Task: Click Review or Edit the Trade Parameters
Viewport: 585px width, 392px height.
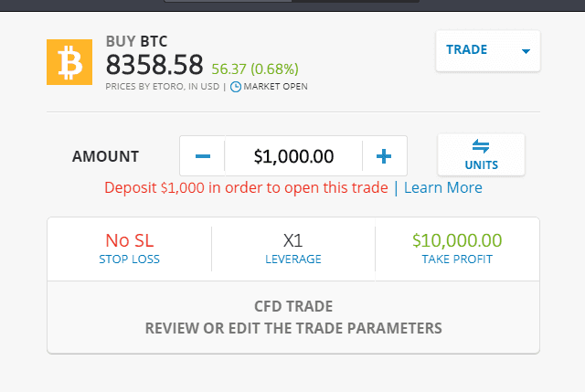Action: pos(293,327)
